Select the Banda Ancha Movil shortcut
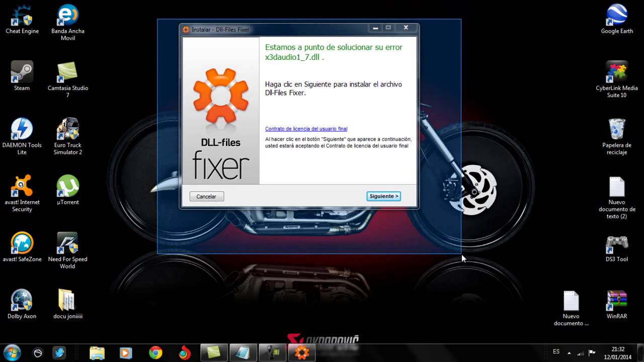The image size is (644, 362). 68,23
